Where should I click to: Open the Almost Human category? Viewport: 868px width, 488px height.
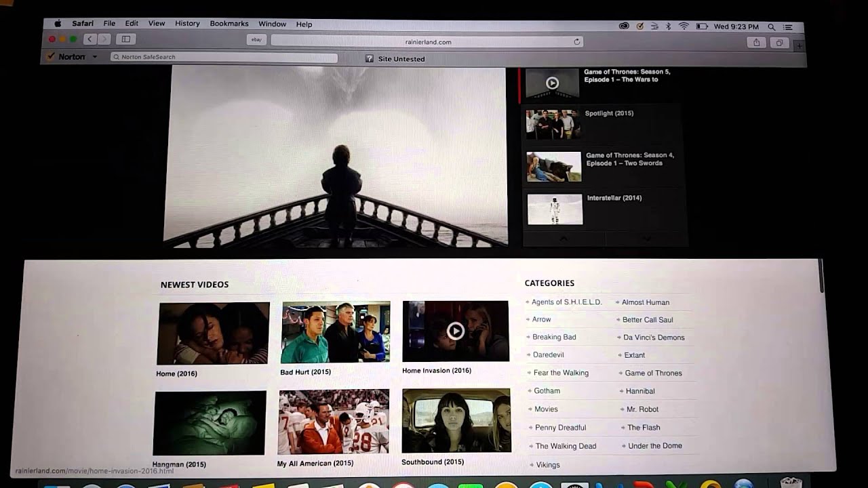tap(646, 302)
